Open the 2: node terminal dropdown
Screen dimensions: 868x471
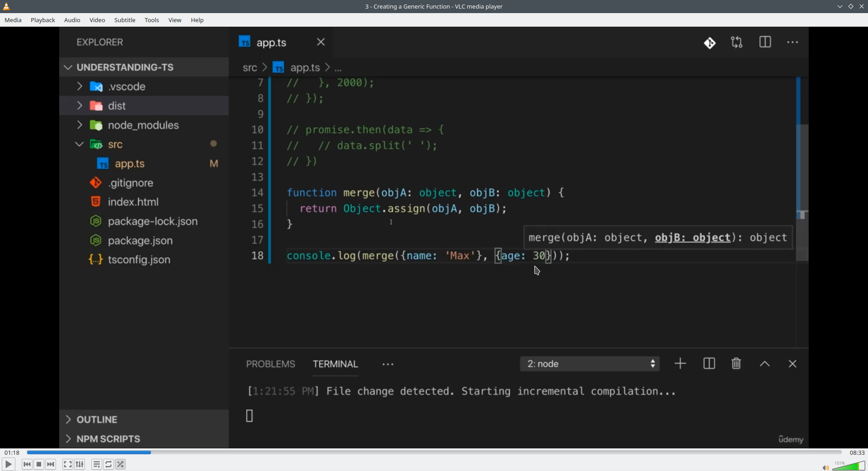point(590,364)
